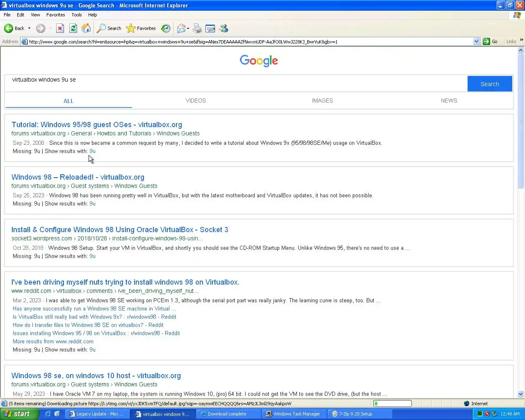Open Install & Configure Windows 98 Socket 3 result
Screen dimensions: 525x420
coord(120,230)
